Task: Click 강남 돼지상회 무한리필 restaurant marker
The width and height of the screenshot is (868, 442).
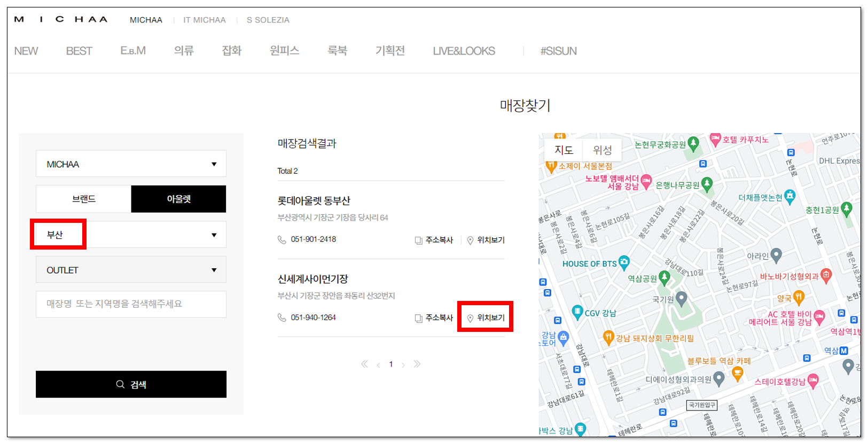Action: pyautogui.click(x=608, y=337)
